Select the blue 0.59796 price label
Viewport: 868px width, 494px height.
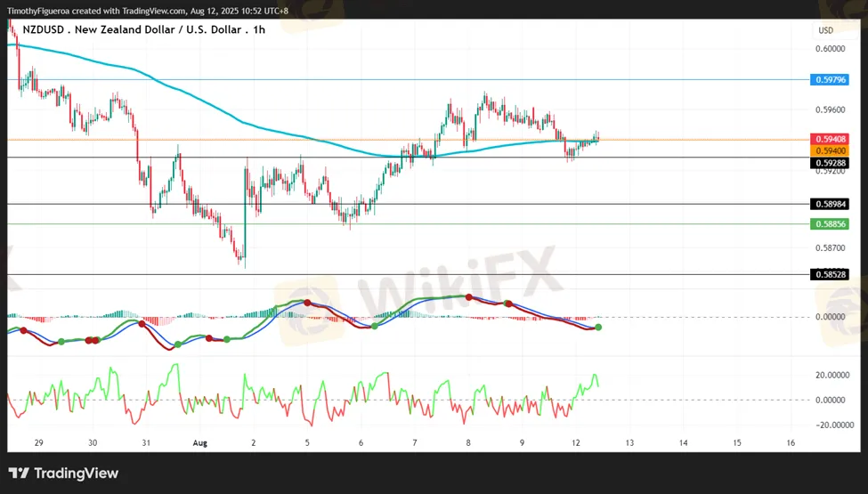coord(829,79)
